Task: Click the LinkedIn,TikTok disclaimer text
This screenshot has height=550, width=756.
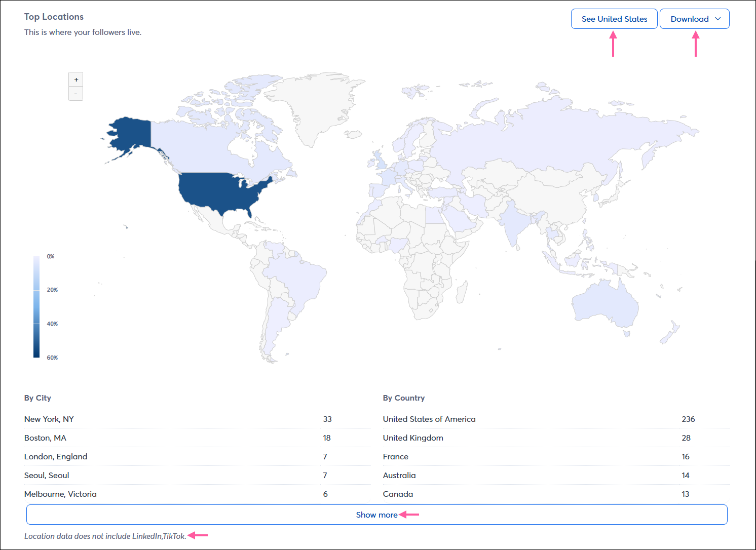Action: pyautogui.click(x=105, y=536)
